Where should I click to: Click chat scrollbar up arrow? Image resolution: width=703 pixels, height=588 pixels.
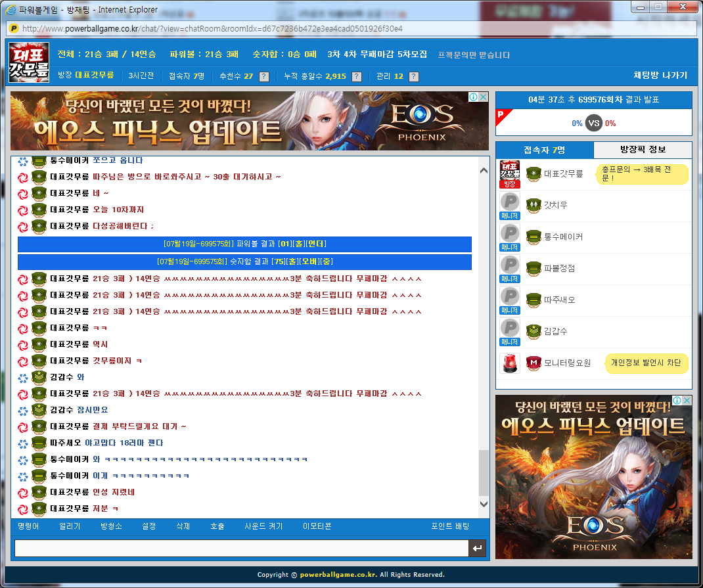pos(484,170)
